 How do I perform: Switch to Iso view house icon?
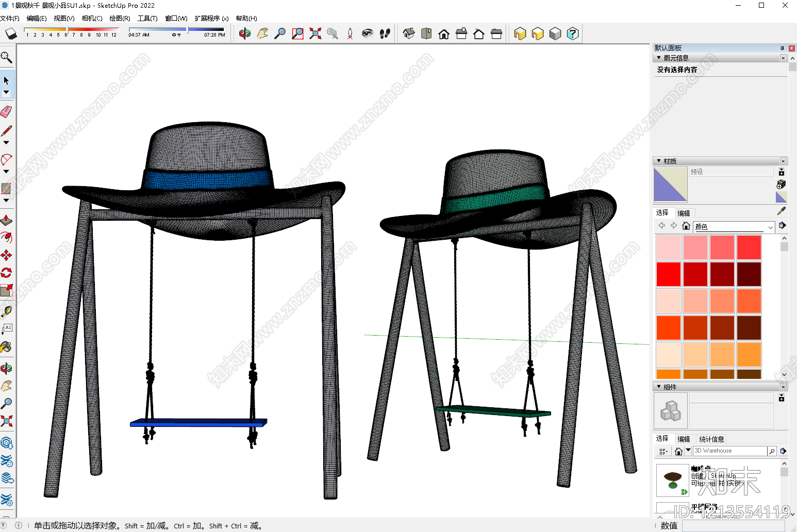click(409, 34)
